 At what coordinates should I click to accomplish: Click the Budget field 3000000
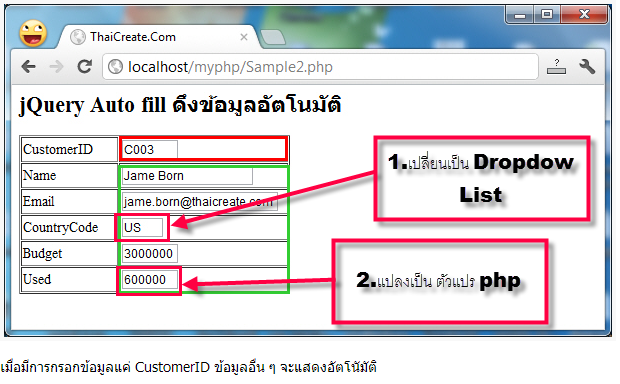point(149,253)
